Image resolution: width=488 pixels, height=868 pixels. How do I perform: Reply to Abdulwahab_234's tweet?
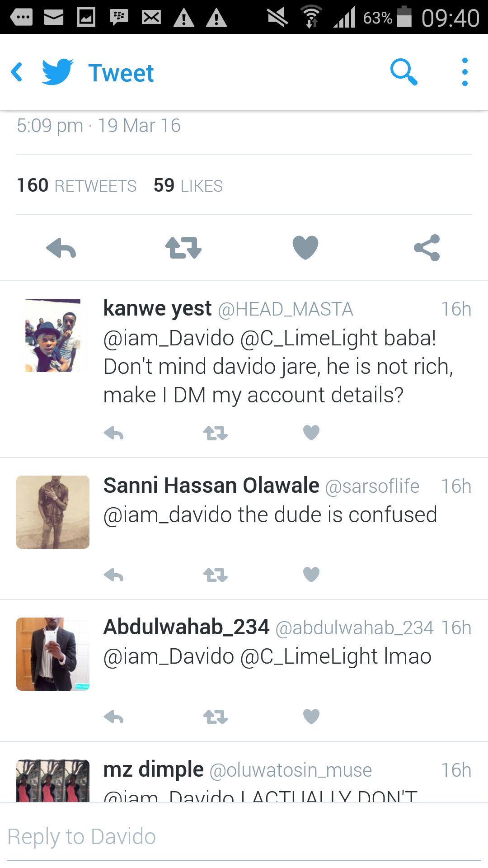[x=113, y=717]
